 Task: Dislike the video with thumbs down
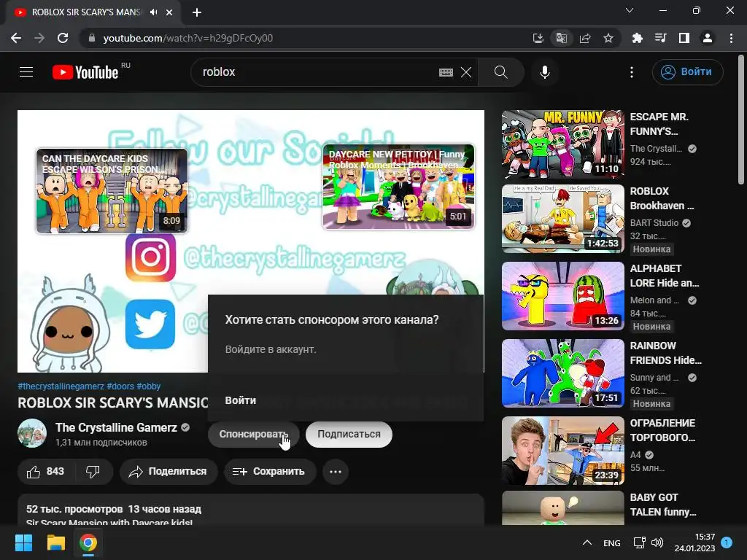pyautogui.click(x=93, y=472)
